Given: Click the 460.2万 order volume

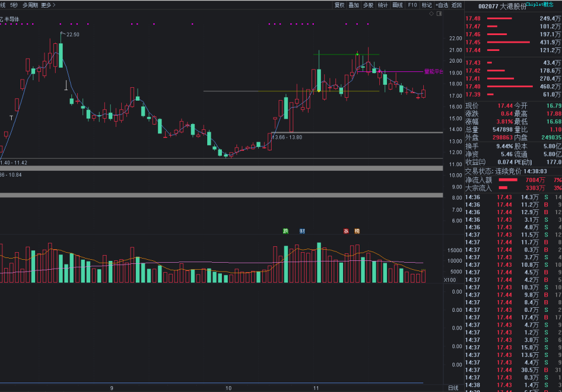Looking at the screenshot, I should [550, 87].
